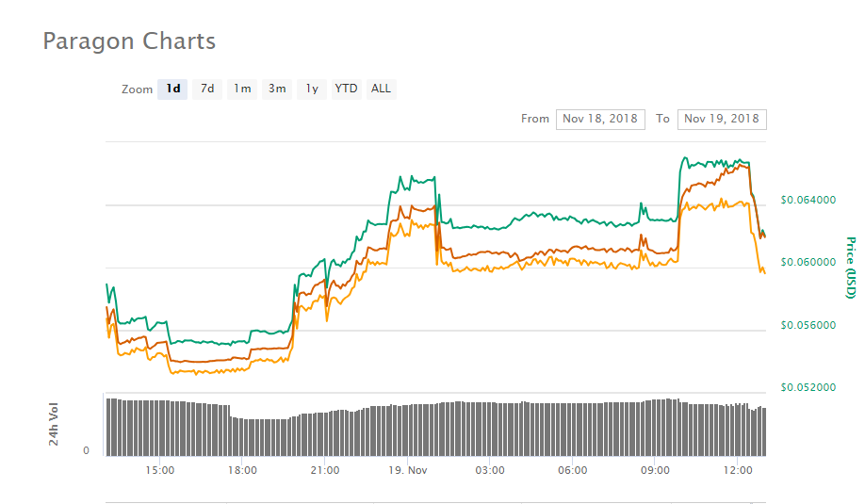Click the 19. Nov date axis label

[x=408, y=470]
